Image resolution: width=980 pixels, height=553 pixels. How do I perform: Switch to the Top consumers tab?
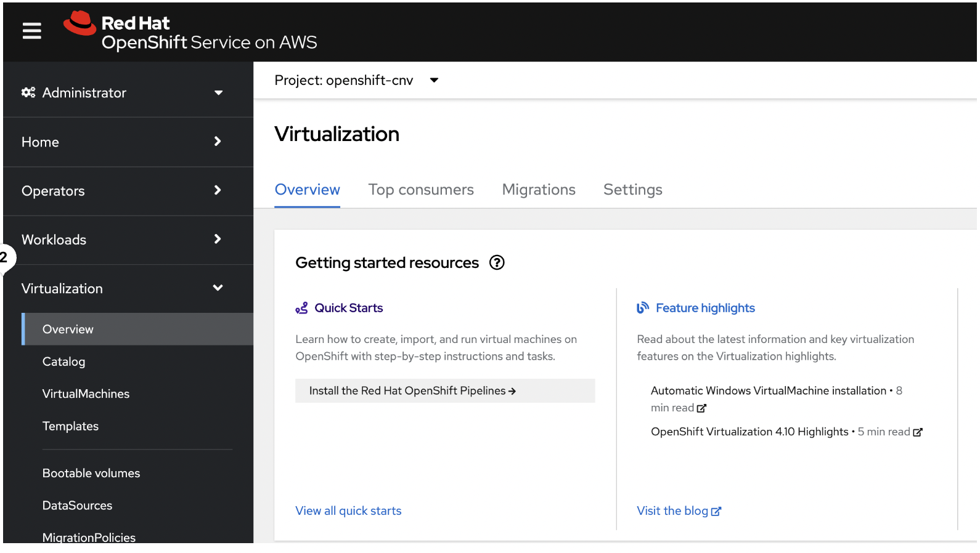point(421,190)
